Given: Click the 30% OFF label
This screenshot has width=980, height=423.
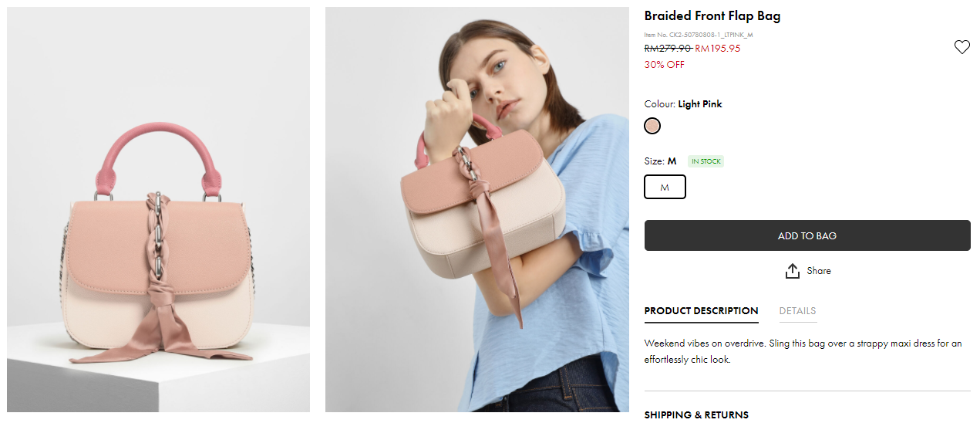Looking at the screenshot, I should (x=664, y=65).
